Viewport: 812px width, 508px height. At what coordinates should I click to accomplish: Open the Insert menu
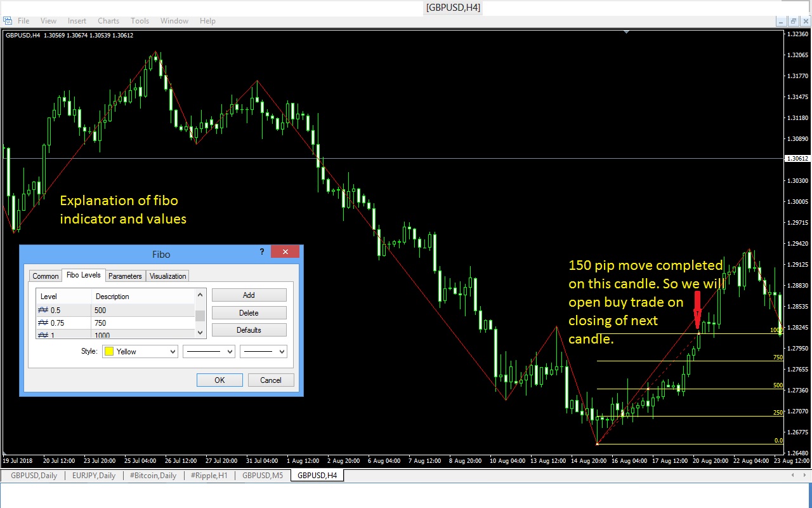tap(77, 21)
